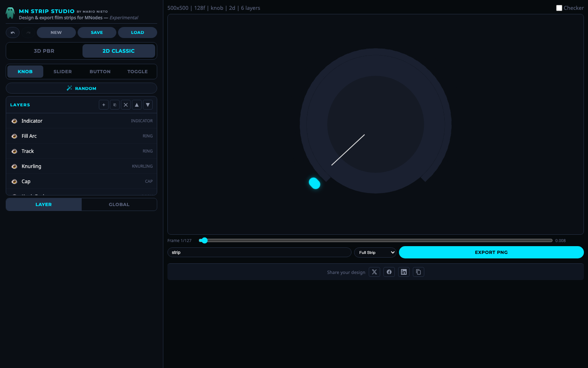This screenshot has width=588, height=368.
Task: Delete layer using the X icon
Action: [126, 105]
